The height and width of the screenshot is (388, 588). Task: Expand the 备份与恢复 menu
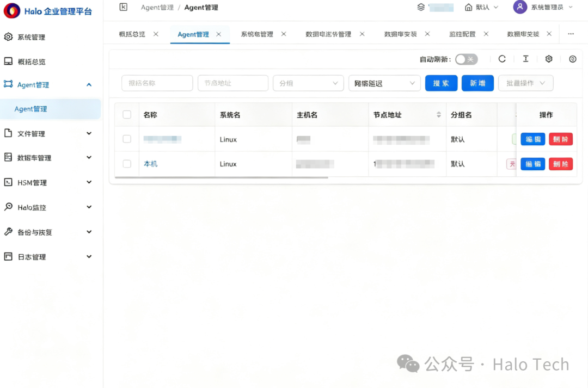(89, 232)
